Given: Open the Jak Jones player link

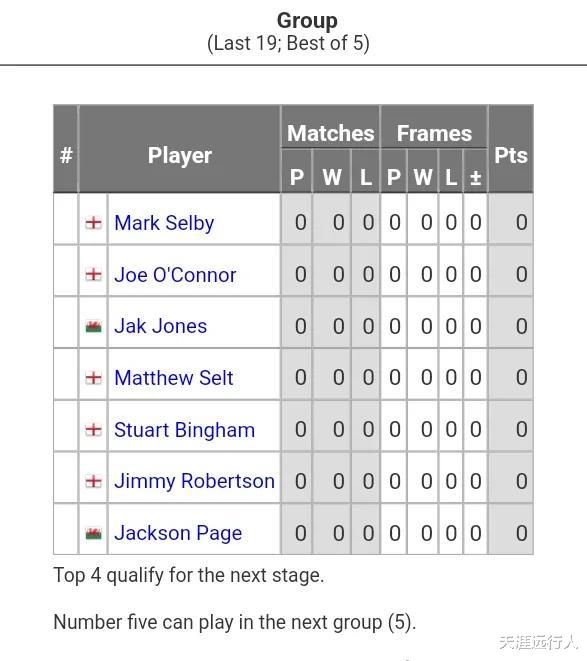Looking at the screenshot, I should pyautogui.click(x=161, y=326).
